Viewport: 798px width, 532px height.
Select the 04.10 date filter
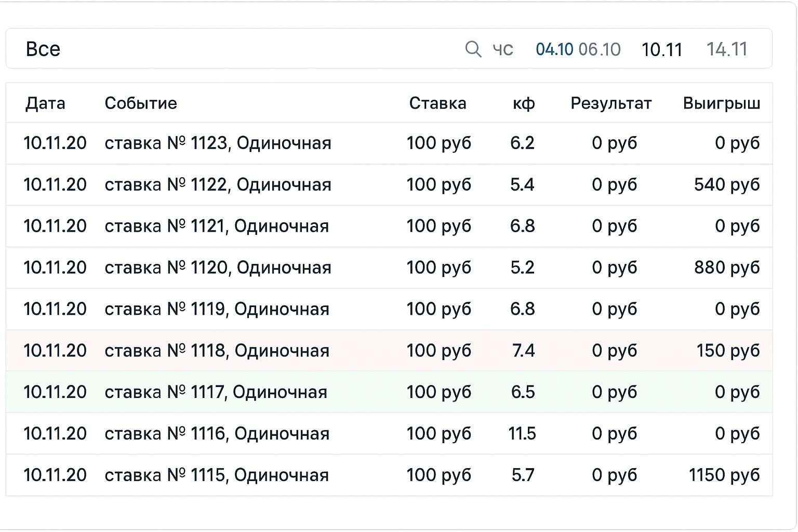554,49
